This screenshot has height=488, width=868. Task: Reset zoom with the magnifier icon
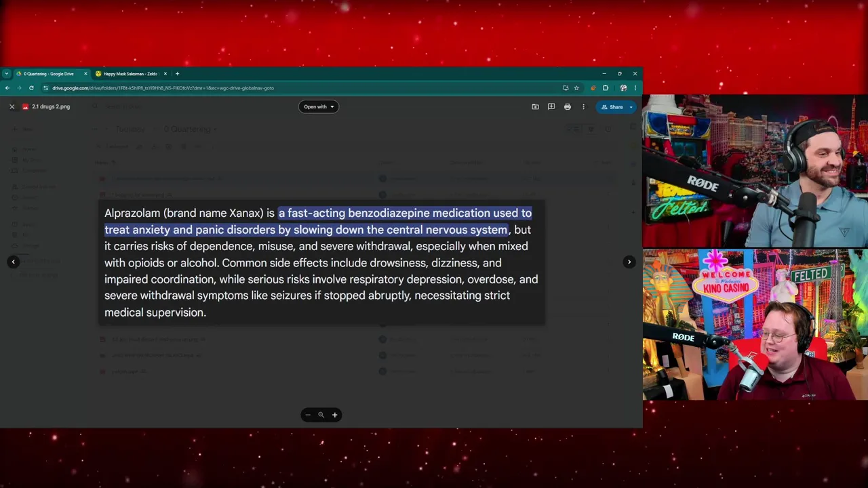321,415
